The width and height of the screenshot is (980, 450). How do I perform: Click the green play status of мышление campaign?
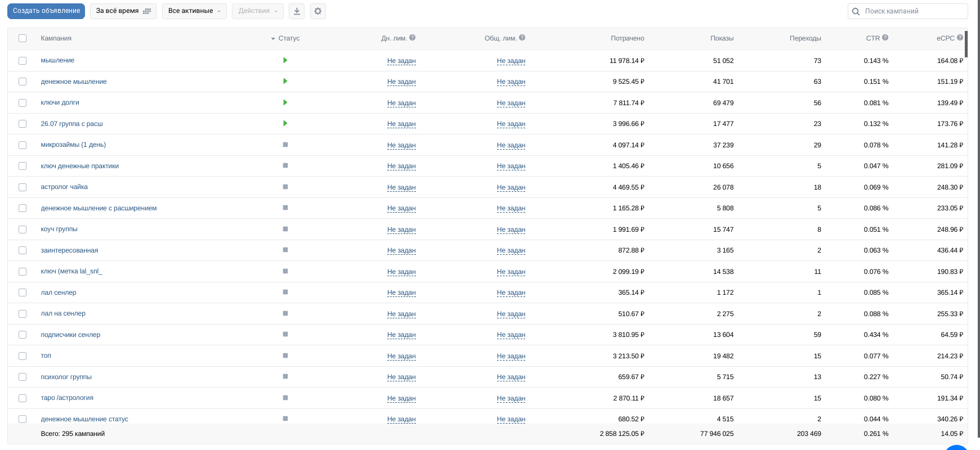[x=285, y=60]
